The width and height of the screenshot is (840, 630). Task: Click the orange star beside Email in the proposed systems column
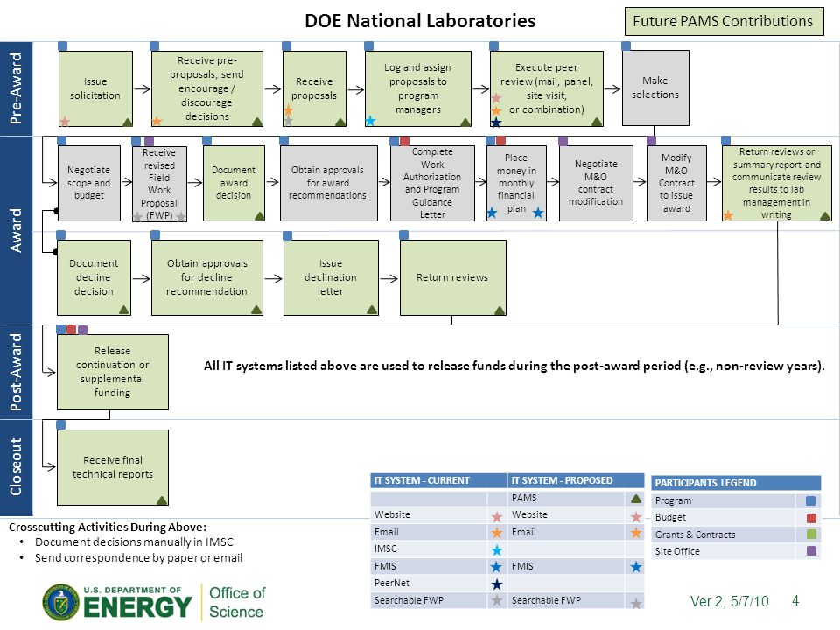(636, 533)
